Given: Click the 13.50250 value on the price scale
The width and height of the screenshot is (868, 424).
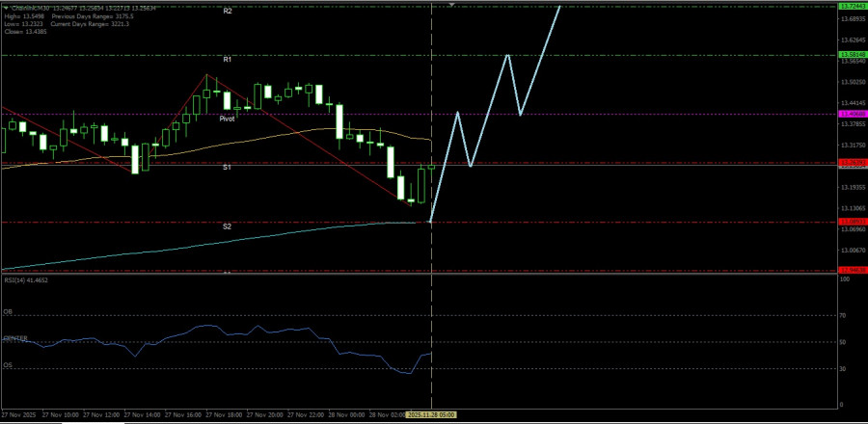Looking at the screenshot, I should pos(853,82).
